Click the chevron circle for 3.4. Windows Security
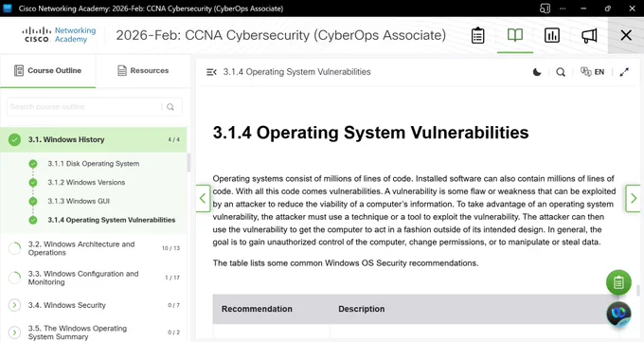Image resolution: width=644 pixels, height=342 pixels. pyautogui.click(x=14, y=305)
